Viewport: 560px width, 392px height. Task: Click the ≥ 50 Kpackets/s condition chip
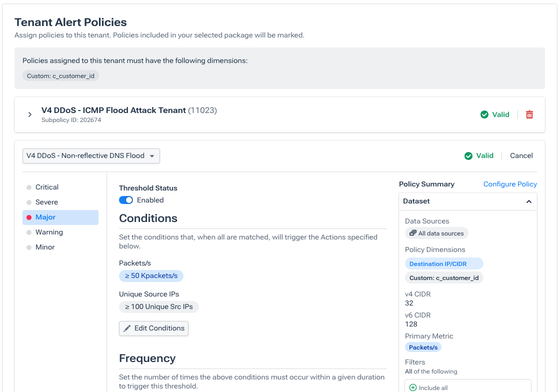pyautogui.click(x=151, y=276)
